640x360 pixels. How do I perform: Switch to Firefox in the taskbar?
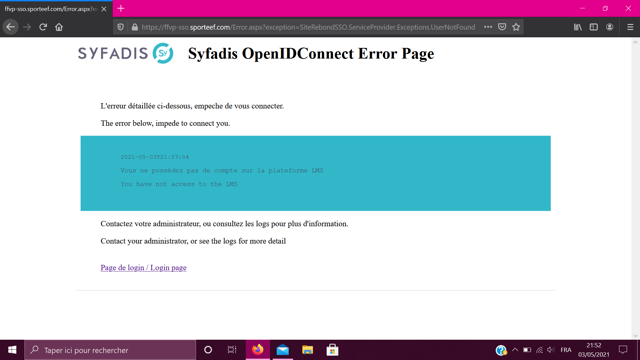(x=258, y=350)
